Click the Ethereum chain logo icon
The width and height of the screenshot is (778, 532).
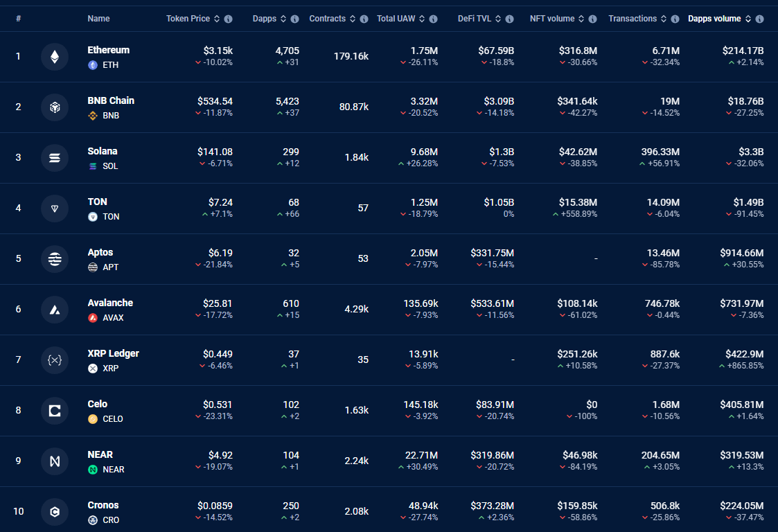55,57
